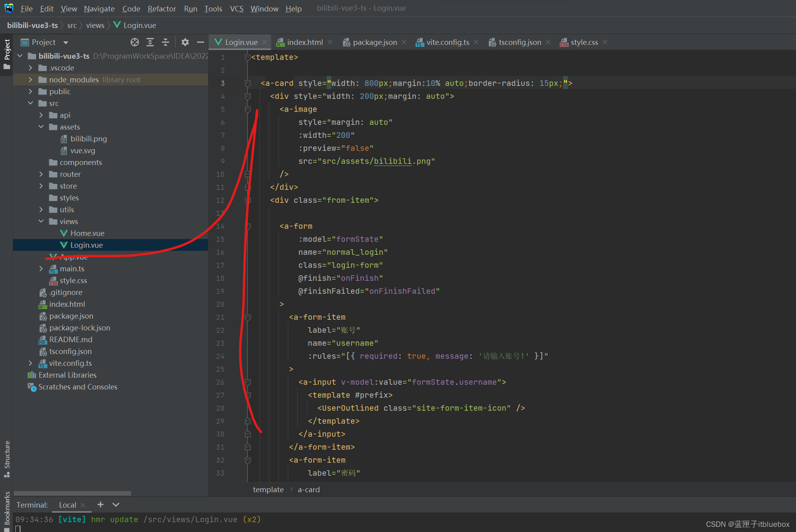Click the locate/select opened file target icon
Image resolution: width=796 pixels, height=532 pixels.
point(135,42)
